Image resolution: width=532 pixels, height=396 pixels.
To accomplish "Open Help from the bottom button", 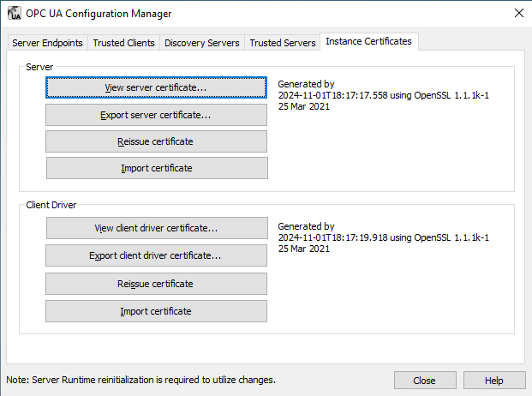I will 494,381.
